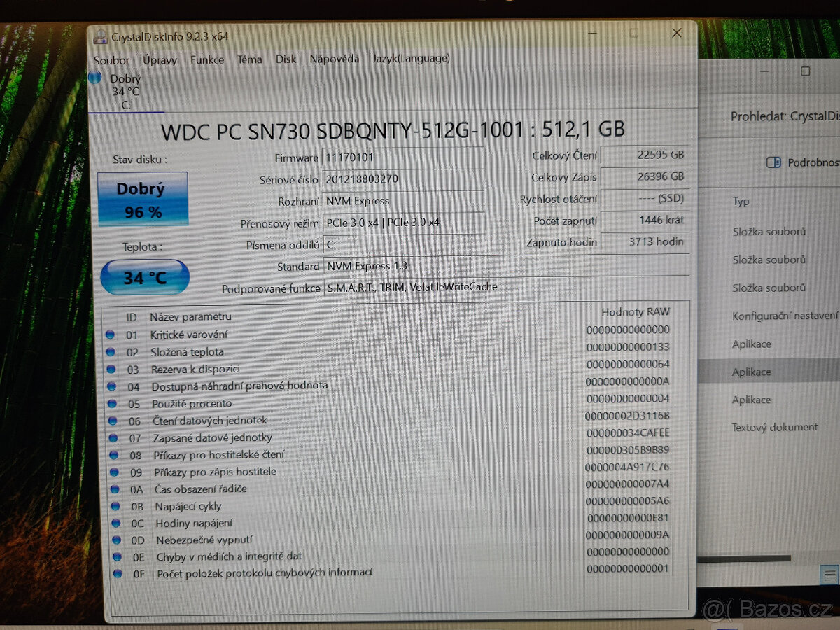Open the Téma menu
This screenshot has height=630, width=840.
click(250, 59)
